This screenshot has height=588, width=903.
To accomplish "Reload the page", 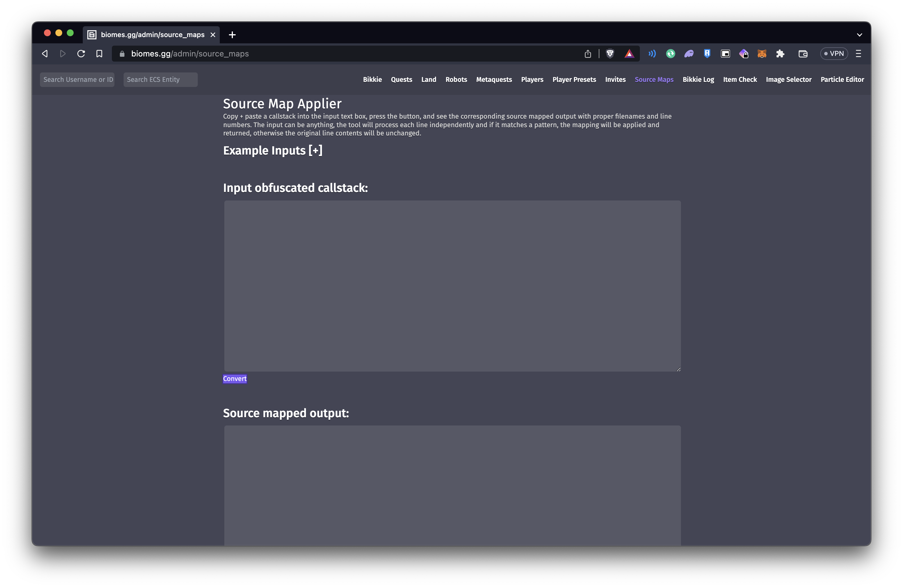I will coord(81,54).
